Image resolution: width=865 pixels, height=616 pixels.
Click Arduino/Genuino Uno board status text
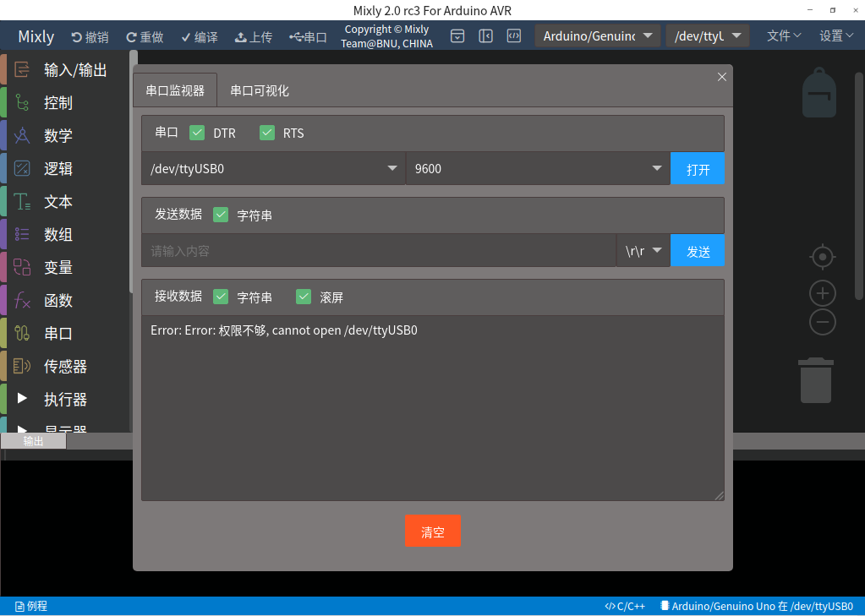click(757, 606)
